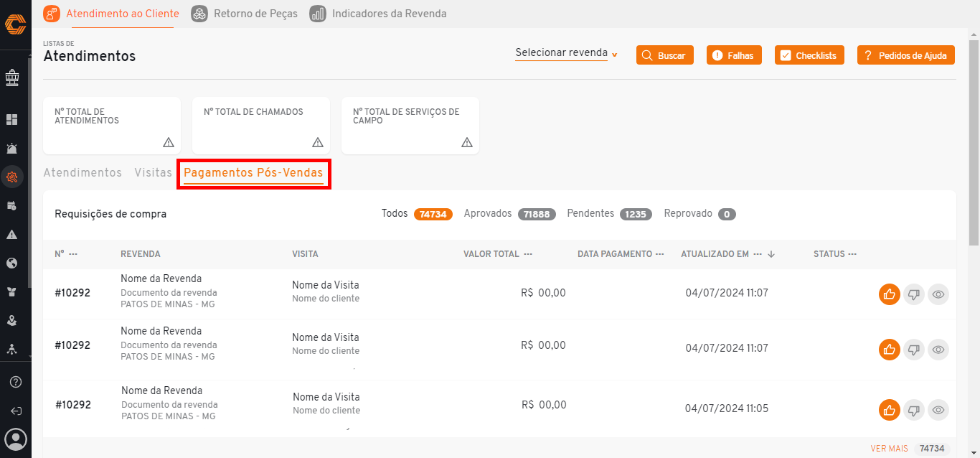Click the REVENDA column header
Image resolution: width=980 pixels, height=458 pixels.
point(141,254)
